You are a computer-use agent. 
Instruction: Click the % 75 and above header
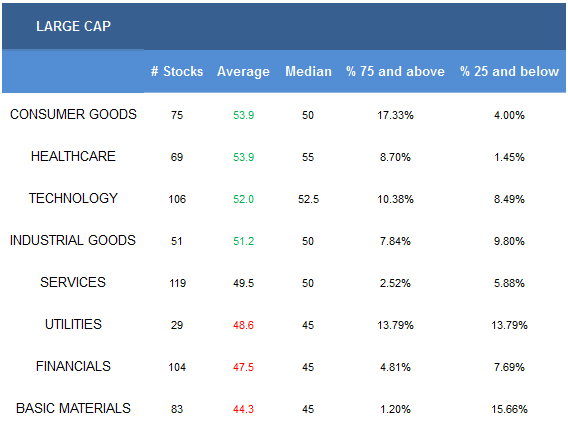395,71
